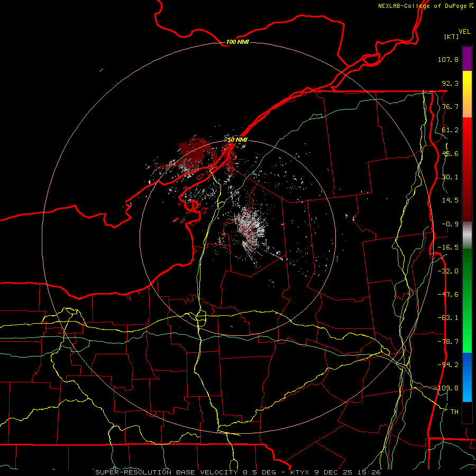This screenshot has height=476, width=476.
Task: Click the yellow-orange segment of color bar
Action: click(467, 94)
